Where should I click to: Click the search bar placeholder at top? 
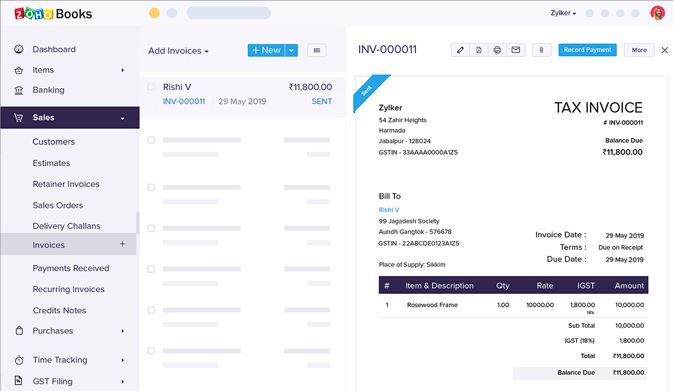[228, 13]
